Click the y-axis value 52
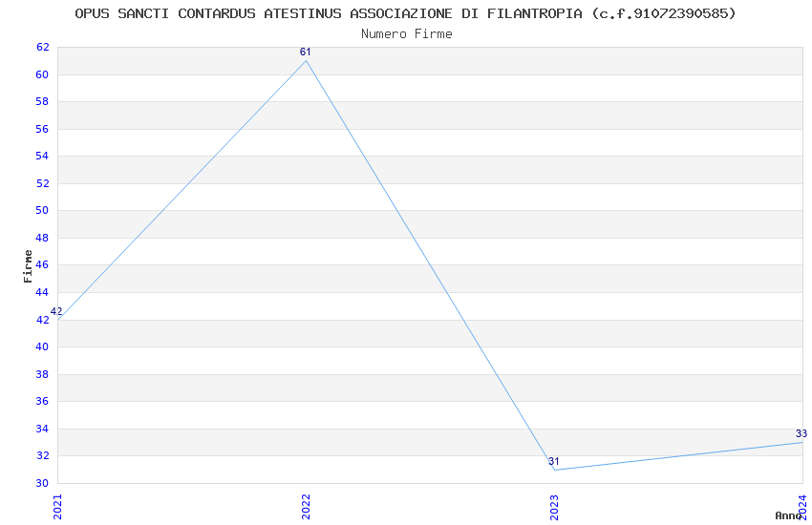 (42, 183)
